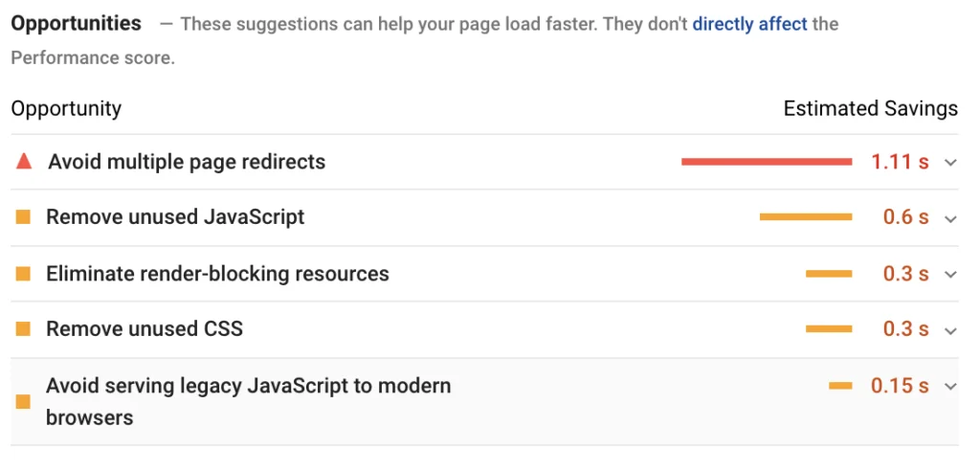The height and width of the screenshot is (471, 980).
Task: Click orange square icon beside Remove unused CSS
Action: 23,329
